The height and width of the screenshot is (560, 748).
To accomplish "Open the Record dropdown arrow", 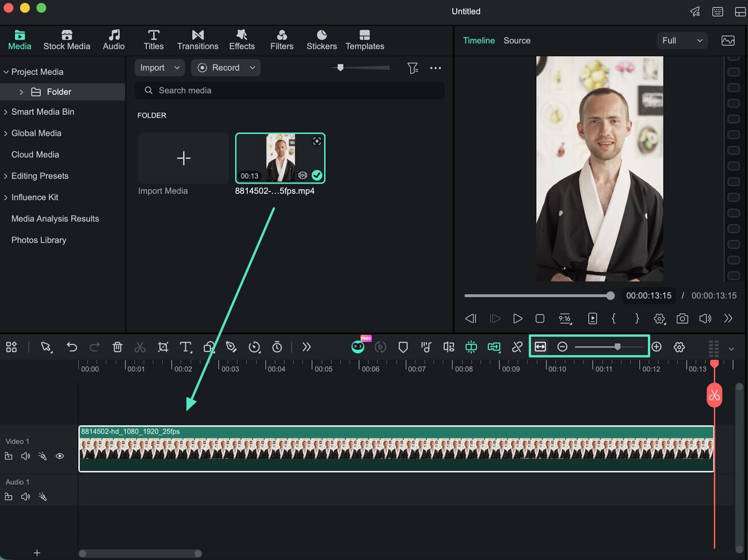I will point(253,68).
